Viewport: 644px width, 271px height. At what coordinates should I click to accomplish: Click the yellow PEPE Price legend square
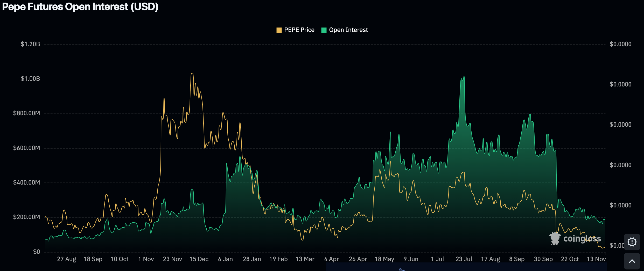tap(279, 30)
